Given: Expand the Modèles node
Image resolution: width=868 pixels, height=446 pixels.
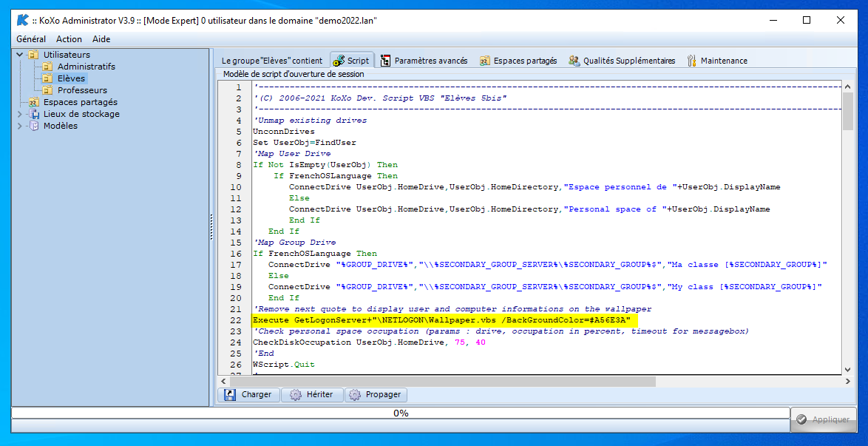Looking at the screenshot, I should coord(21,126).
